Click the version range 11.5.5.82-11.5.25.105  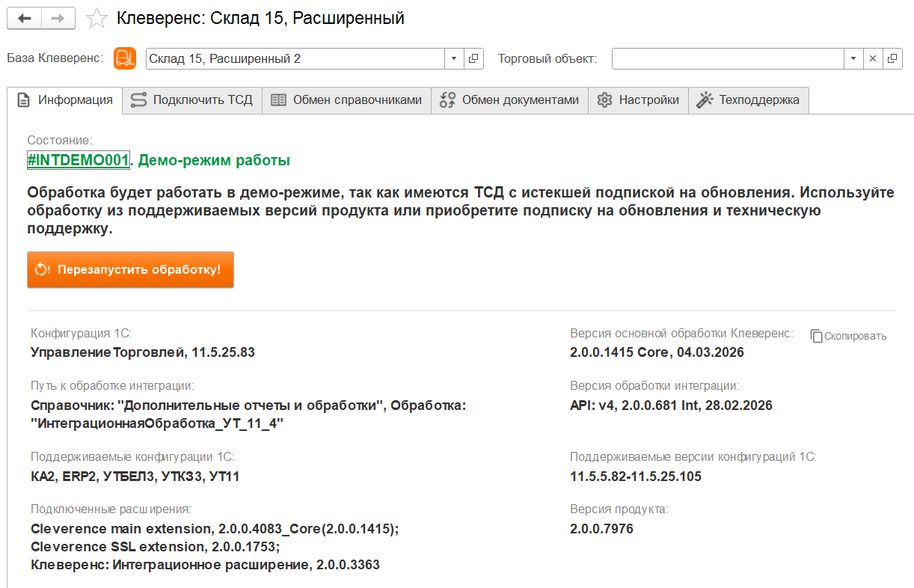click(x=636, y=477)
